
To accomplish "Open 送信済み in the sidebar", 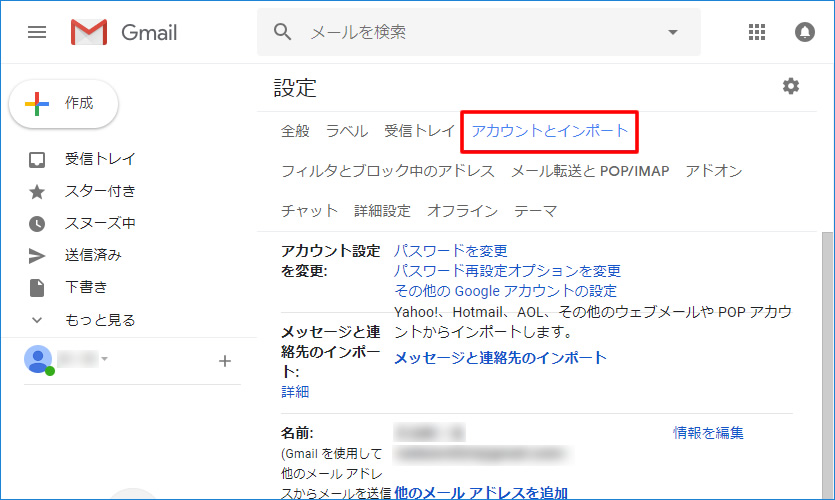I will [93, 255].
